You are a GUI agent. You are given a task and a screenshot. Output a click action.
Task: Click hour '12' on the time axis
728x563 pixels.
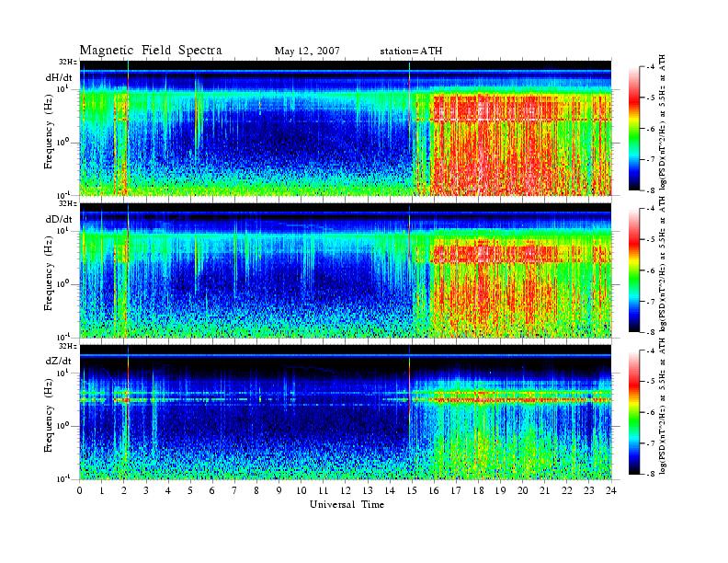346,491
